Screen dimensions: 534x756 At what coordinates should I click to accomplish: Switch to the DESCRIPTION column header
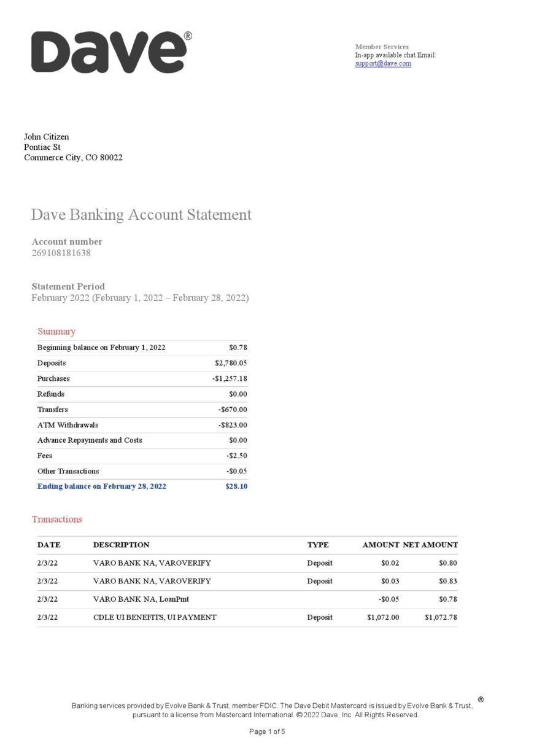[x=122, y=545]
